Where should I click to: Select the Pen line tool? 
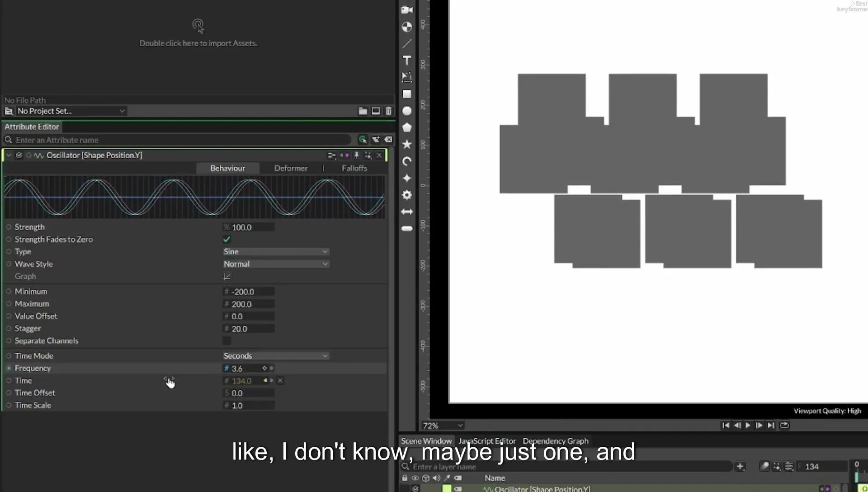407,43
